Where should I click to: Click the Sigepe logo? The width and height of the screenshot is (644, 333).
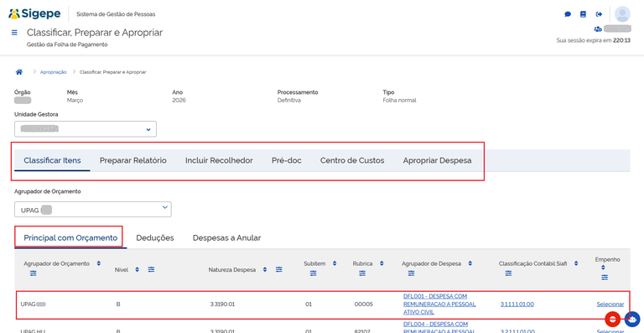[34, 14]
